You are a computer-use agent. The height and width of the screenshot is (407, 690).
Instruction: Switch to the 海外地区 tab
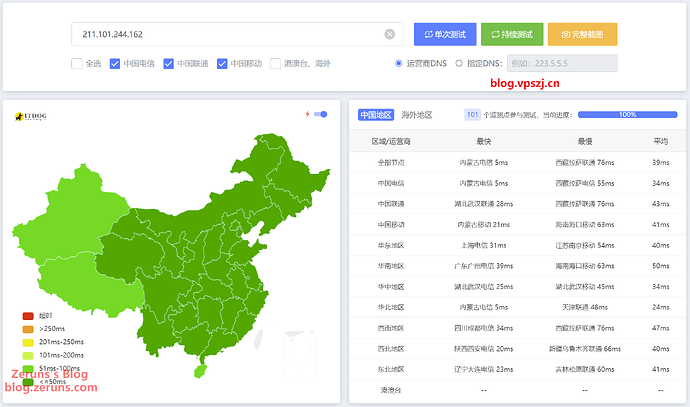pos(416,115)
